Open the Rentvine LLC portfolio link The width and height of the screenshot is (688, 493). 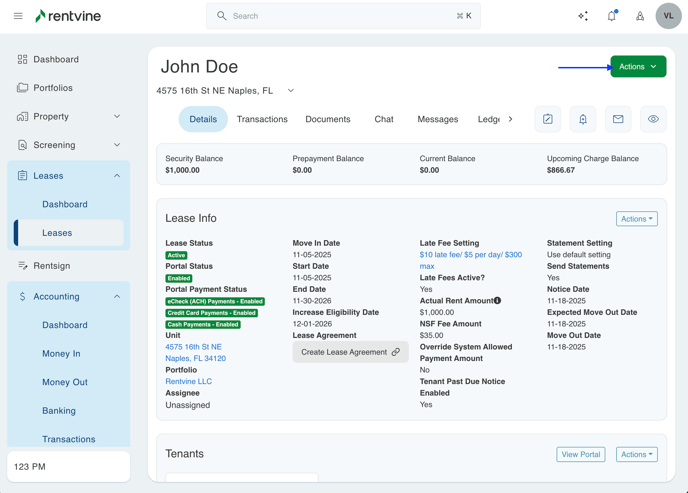pyautogui.click(x=188, y=381)
